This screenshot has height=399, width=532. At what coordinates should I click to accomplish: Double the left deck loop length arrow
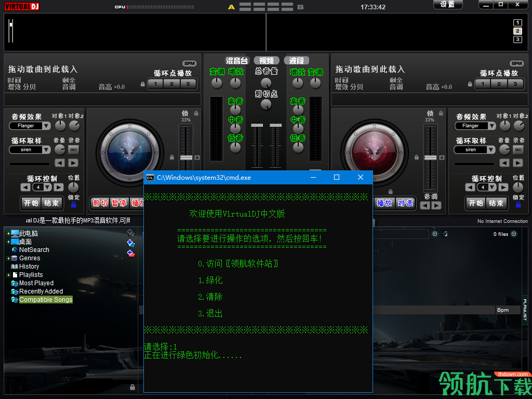point(59,187)
